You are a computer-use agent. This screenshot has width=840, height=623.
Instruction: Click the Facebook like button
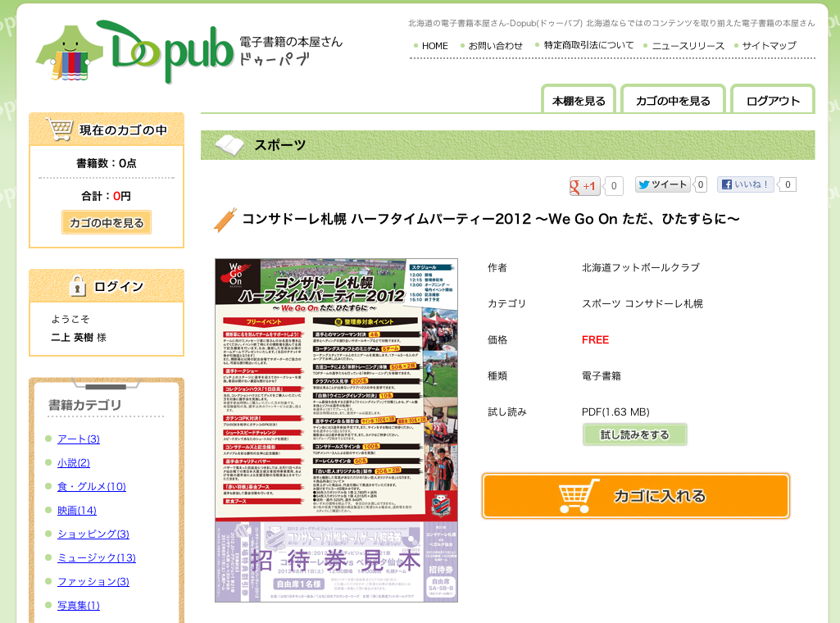tap(745, 184)
